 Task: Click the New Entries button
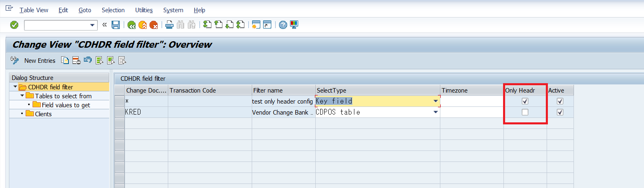pos(40,61)
